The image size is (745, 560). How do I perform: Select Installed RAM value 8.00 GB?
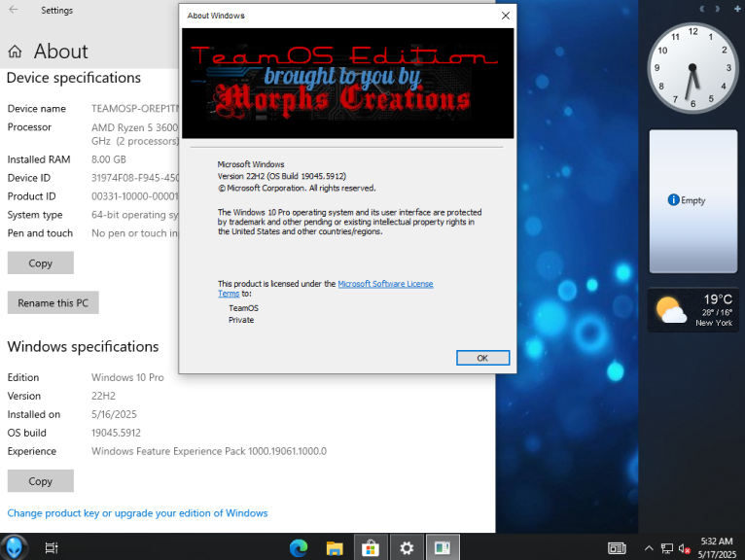pos(109,159)
